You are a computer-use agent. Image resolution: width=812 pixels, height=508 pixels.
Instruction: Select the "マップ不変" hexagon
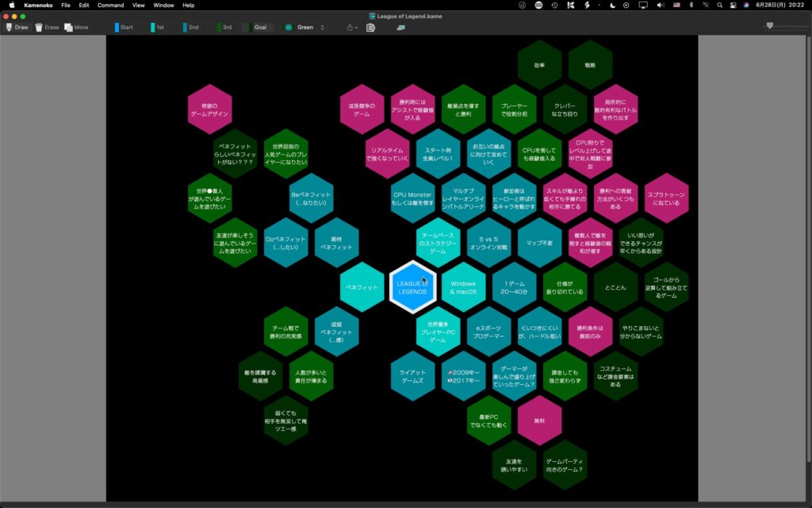click(x=539, y=243)
